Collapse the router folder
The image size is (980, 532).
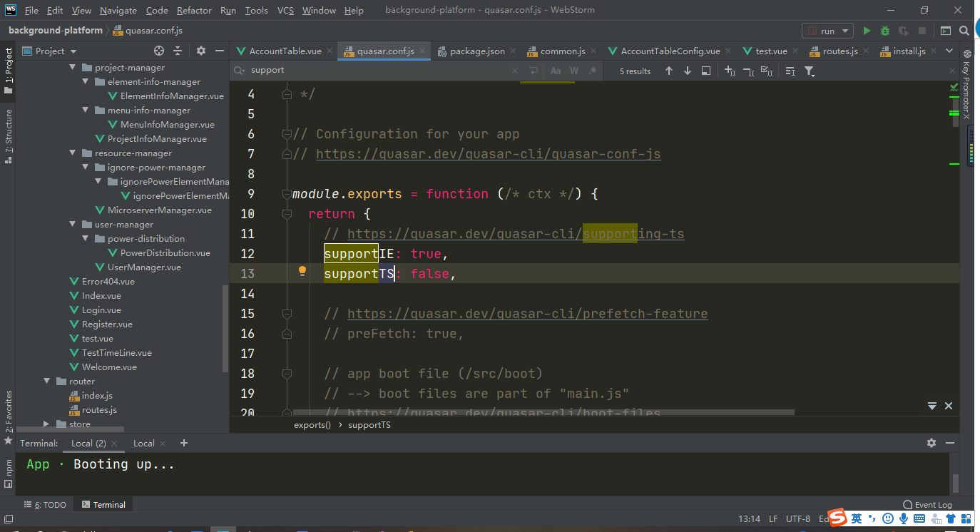[46, 381]
